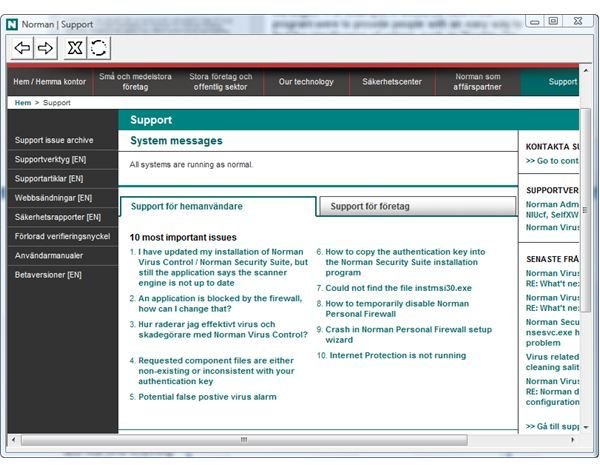The width and height of the screenshot is (600, 465).
Task: Open issue 3 Hur raderar jag effektivt virus
Action: pos(223,330)
